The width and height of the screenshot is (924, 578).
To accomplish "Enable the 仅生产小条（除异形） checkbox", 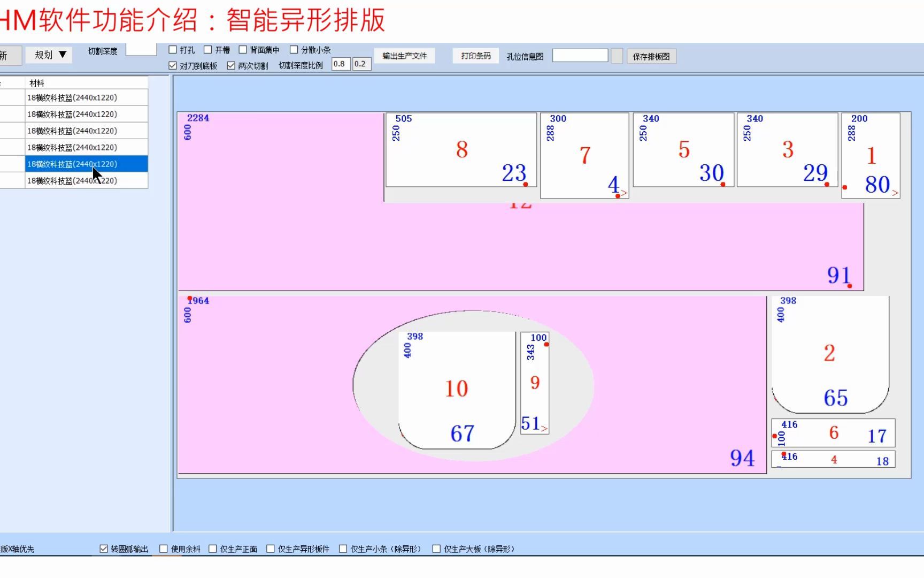I will coord(343,549).
